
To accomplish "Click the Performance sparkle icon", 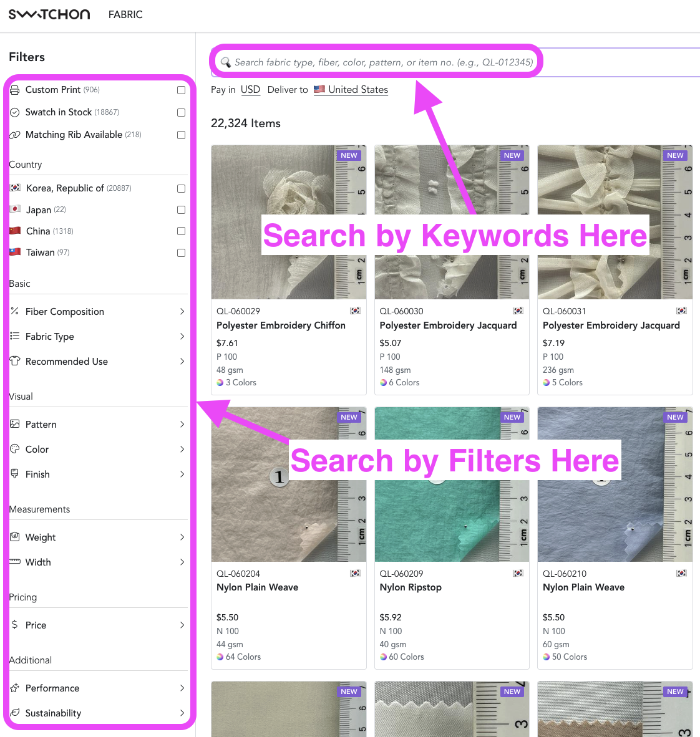I will [x=15, y=688].
